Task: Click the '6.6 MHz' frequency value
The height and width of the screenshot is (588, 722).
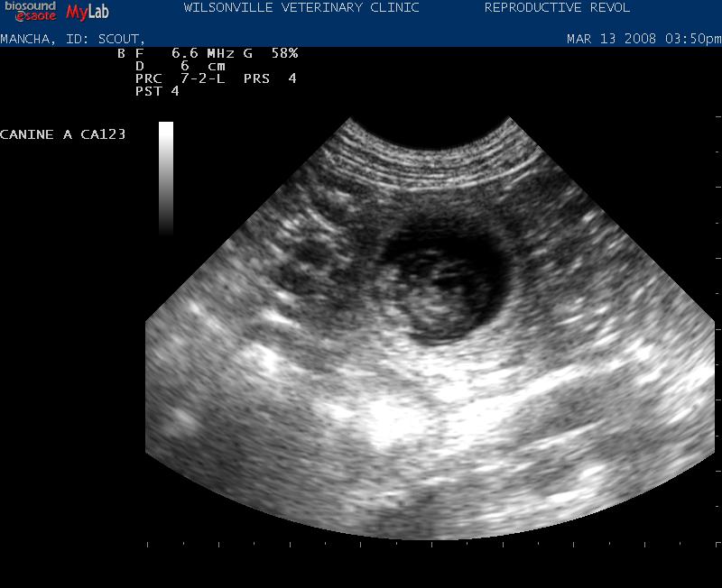Action: (x=203, y=53)
